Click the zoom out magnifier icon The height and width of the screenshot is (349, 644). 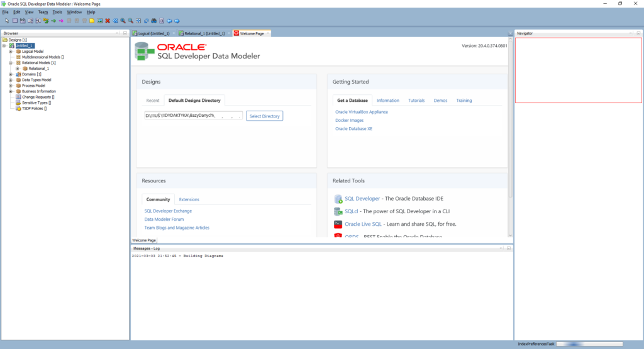click(x=131, y=21)
